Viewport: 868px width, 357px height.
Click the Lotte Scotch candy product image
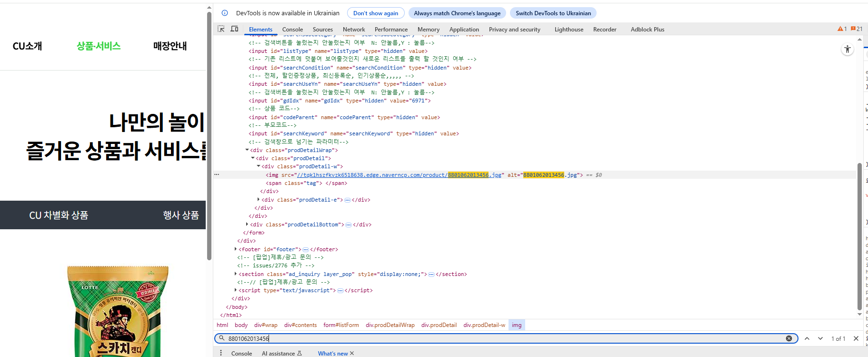118,312
